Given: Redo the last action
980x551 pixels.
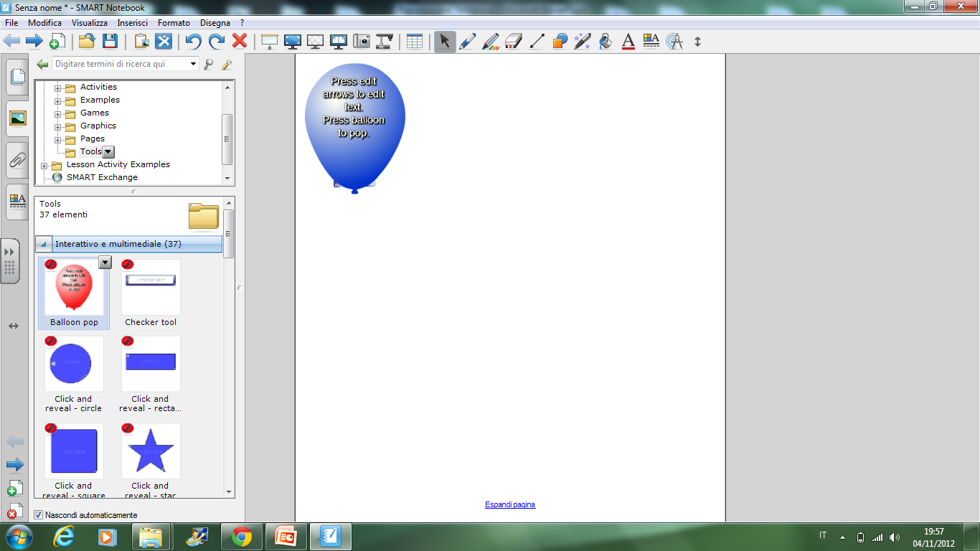Looking at the screenshot, I should pyautogui.click(x=217, y=41).
